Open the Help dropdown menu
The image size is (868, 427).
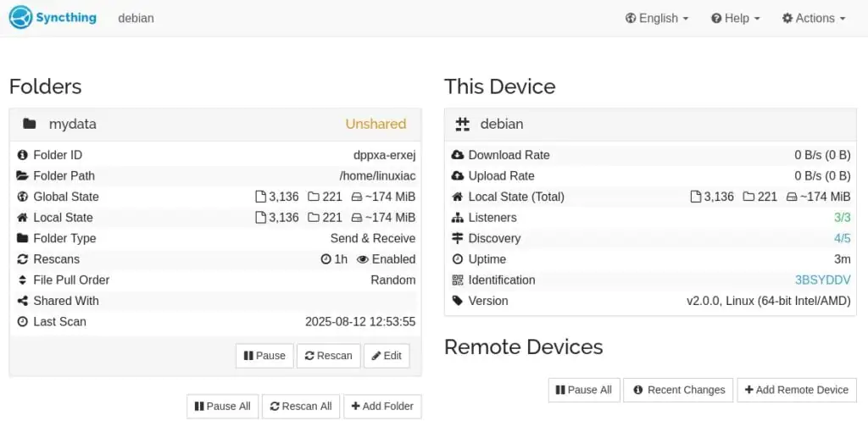[x=735, y=18]
